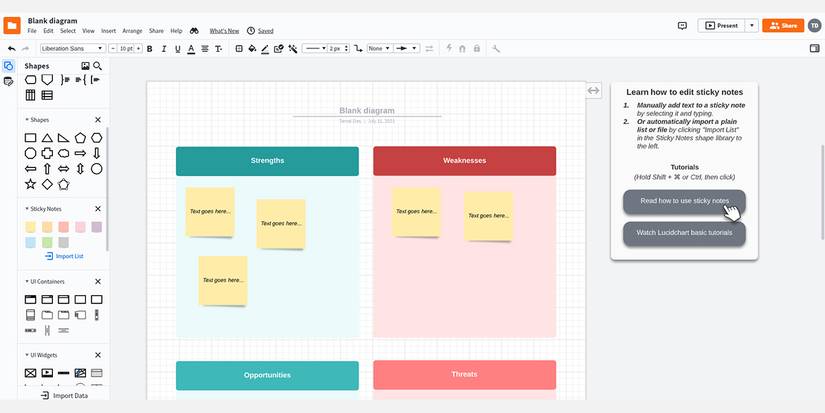Search shapes with magnifier icon
The image size is (825, 413).
pos(97,66)
